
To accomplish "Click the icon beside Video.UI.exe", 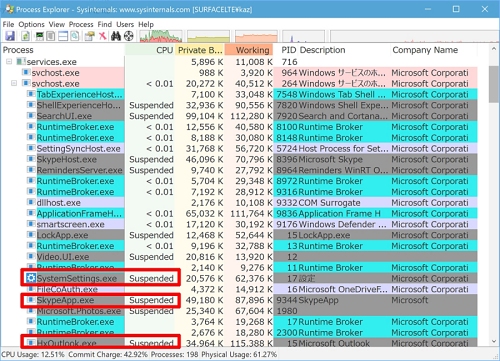I will coord(31,256).
